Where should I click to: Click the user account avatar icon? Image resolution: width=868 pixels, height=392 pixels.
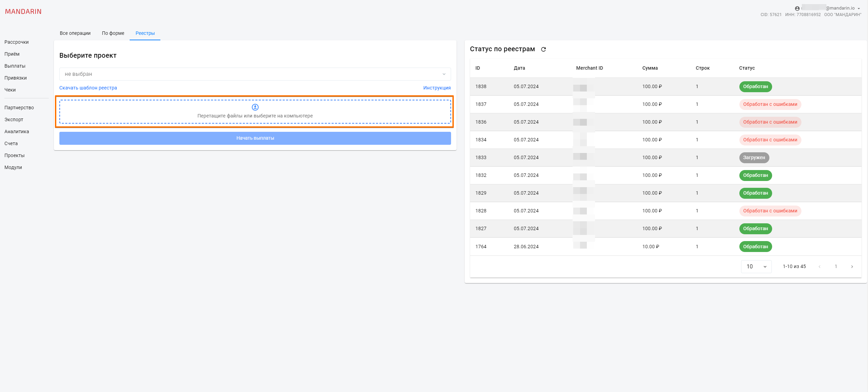coord(797,9)
